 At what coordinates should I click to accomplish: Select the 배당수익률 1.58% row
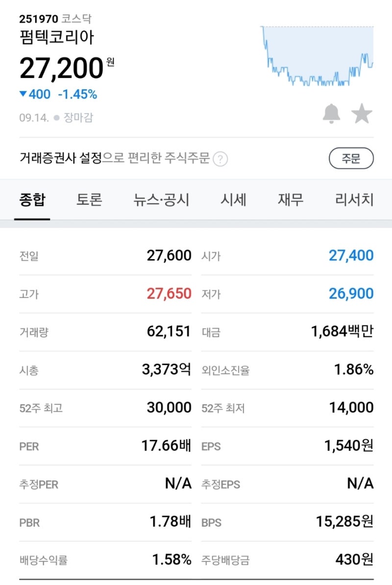tap(105, 560)
